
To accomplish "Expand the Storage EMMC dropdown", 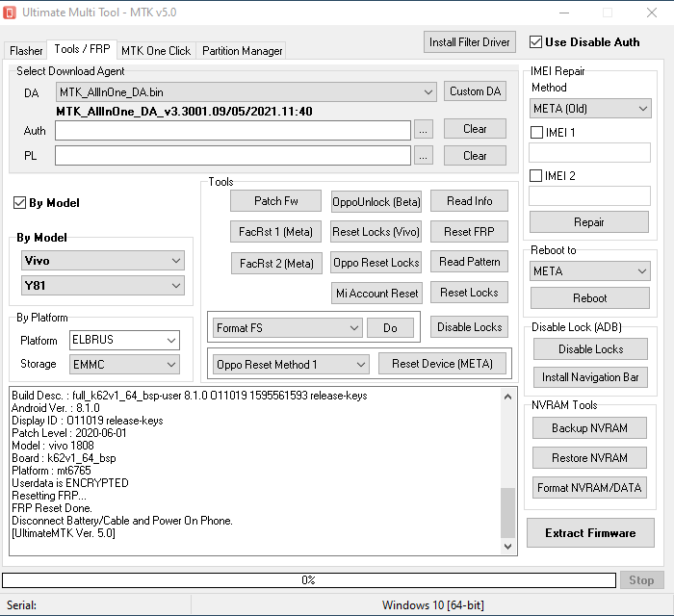I will click(124, 365).
